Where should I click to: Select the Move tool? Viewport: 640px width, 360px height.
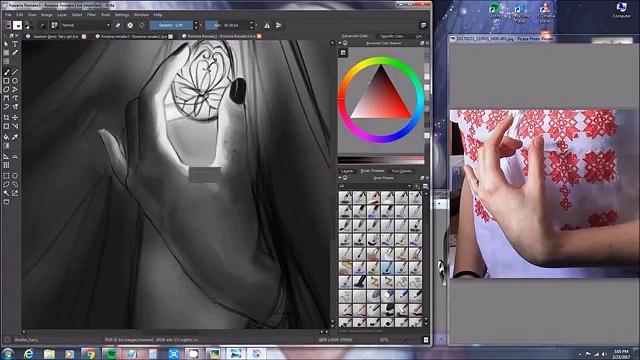[x=15, y=118]
